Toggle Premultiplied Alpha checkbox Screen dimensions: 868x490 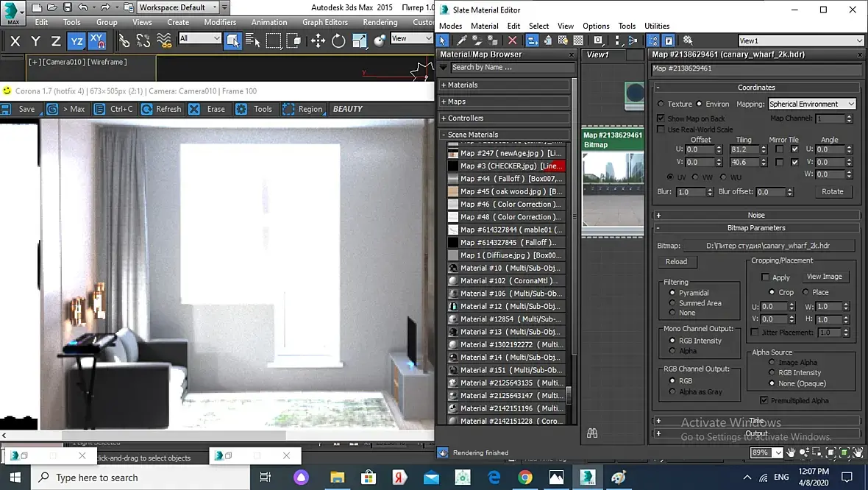click(x=764, y=400)
